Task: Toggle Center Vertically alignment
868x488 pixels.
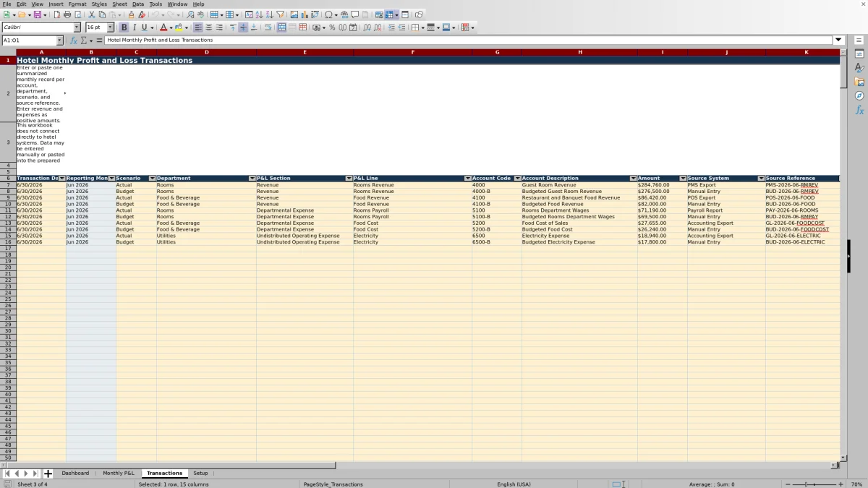Action: tap(243, 27)
